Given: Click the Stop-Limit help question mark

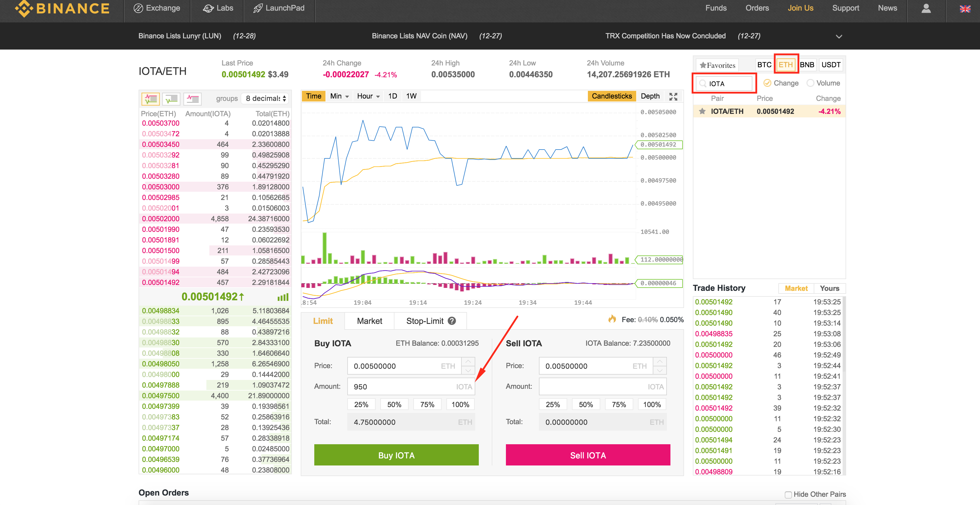Looking at the screenshot, I should tap(452, 321).
